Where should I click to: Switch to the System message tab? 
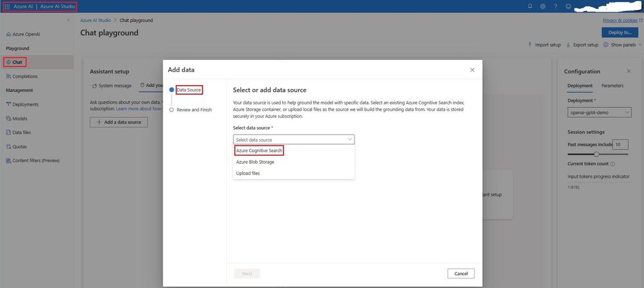(x=112, y=86)
